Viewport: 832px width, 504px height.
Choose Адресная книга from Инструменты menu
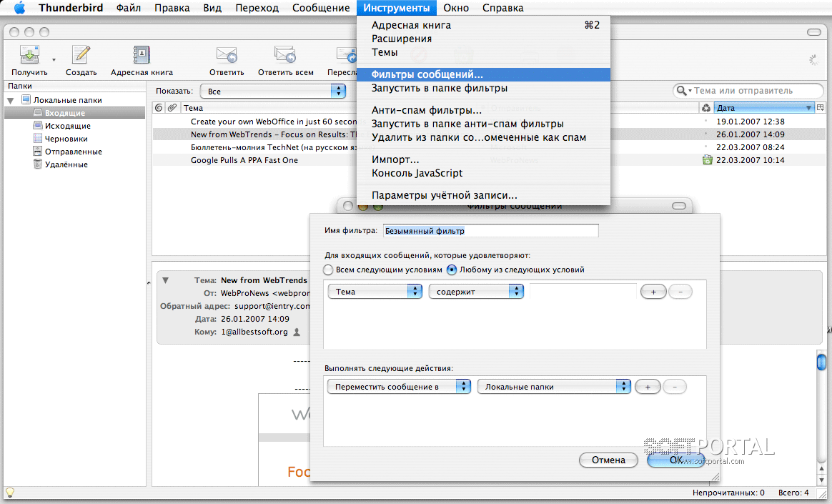tap(483, 25)
